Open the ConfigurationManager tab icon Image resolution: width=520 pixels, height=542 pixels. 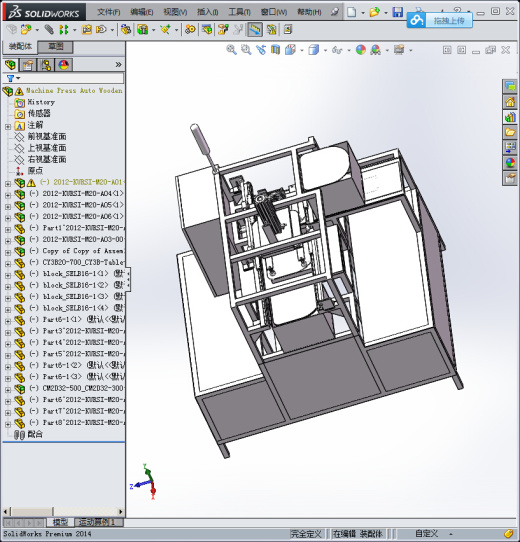click(46, 65)
